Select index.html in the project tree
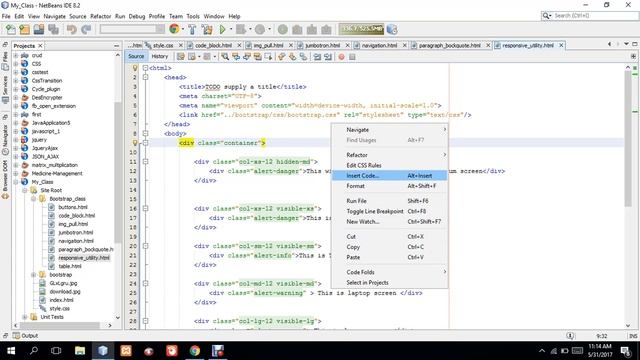The width and height of the screenshot is (640, 360). click(62, 300)
